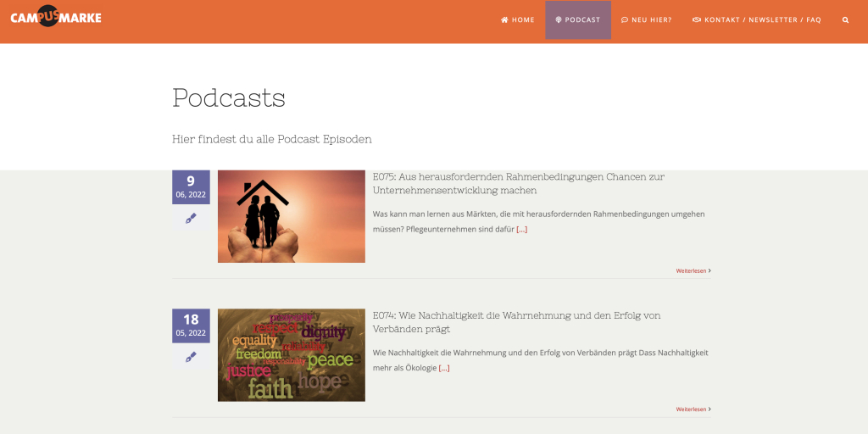Click the Podcasts page heading

pos(229,97)
